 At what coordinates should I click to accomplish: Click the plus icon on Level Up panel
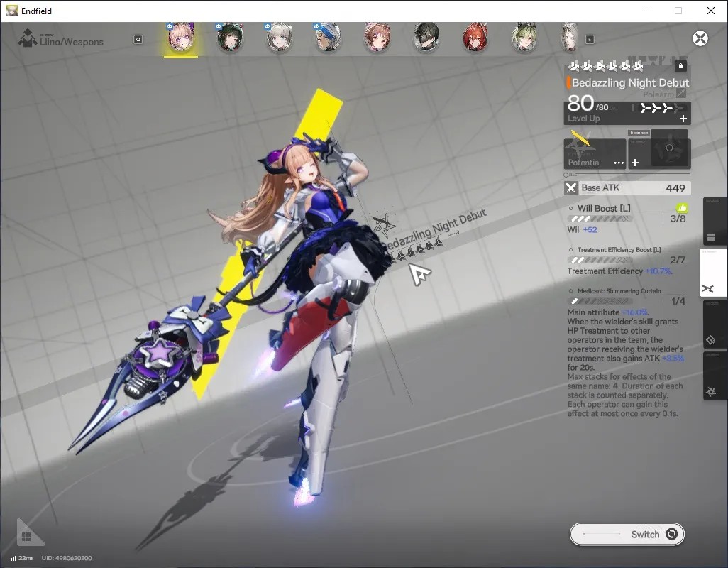click(683, 119)
